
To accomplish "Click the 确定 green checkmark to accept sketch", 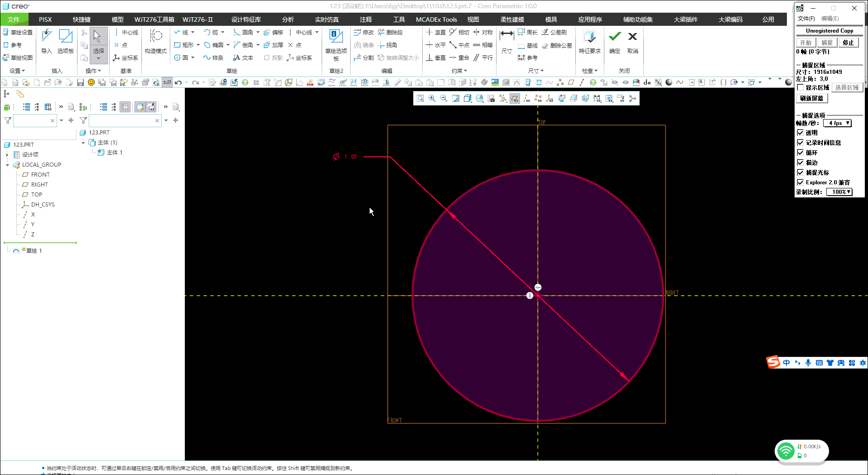I will pos(615,42).
